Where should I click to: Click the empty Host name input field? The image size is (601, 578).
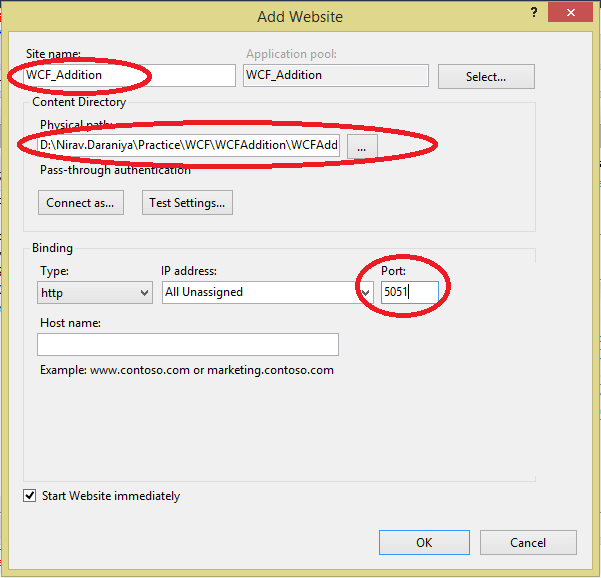pyautogui.click(x=188, y=344)
